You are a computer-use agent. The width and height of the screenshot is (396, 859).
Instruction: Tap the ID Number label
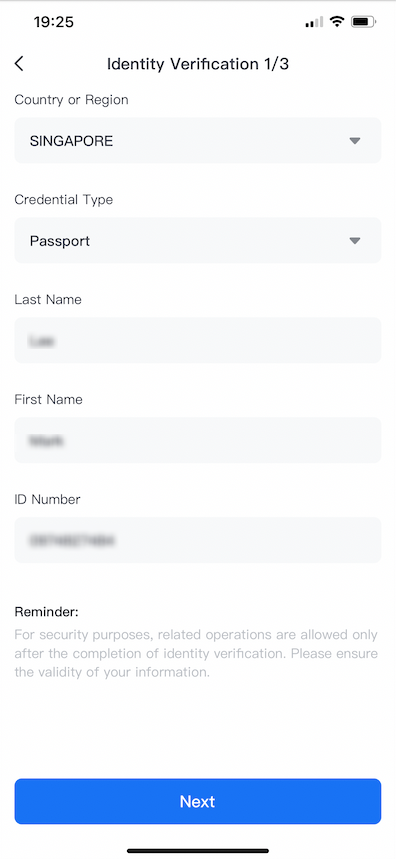click(47, 499)
